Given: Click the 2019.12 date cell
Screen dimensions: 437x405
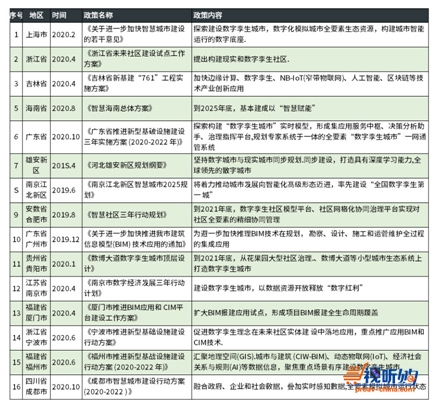Looking at the screenshot, I should 66,239.
